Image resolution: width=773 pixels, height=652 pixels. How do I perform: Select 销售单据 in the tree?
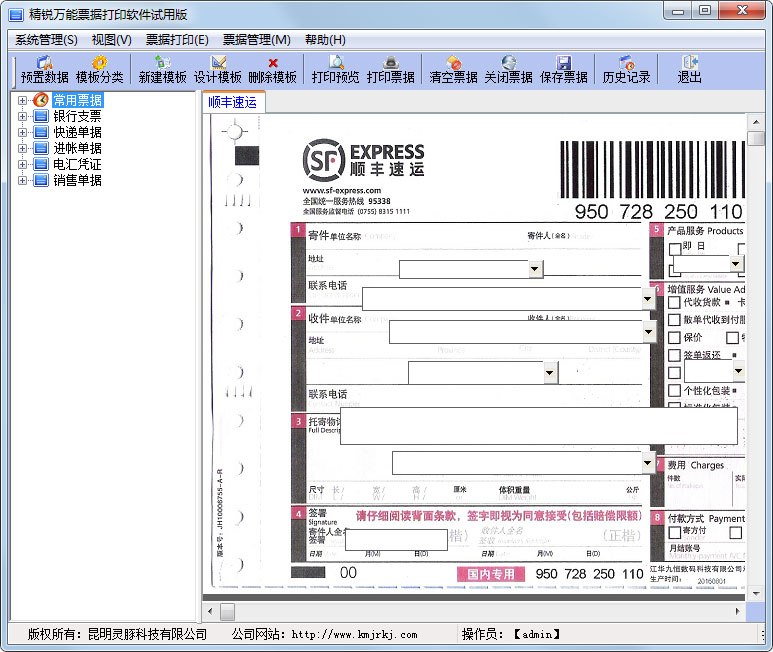pyautogui.click(x=77, y=180)
